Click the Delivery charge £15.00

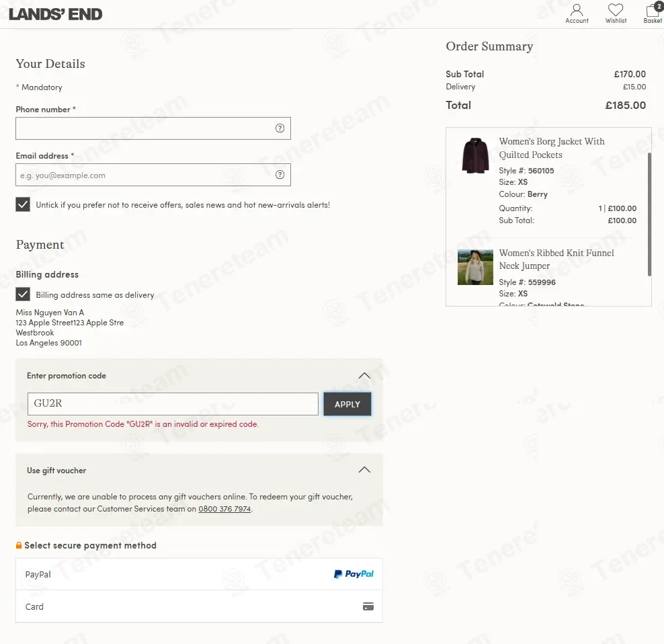tap(634, 87)
